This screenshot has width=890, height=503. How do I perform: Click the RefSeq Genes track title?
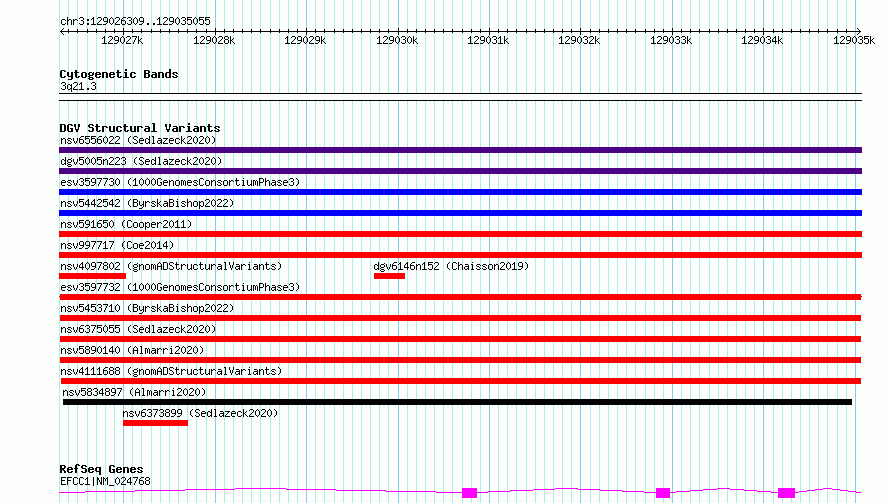point(101,469)
